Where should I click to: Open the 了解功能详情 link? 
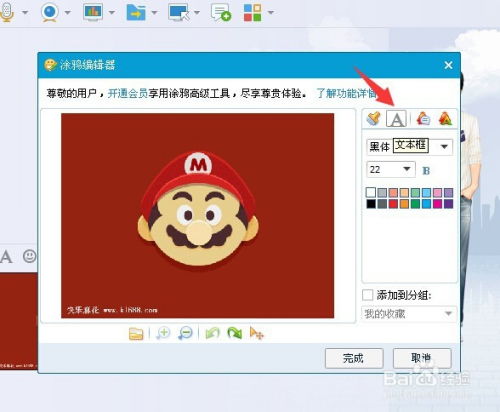tap(347, 93)
